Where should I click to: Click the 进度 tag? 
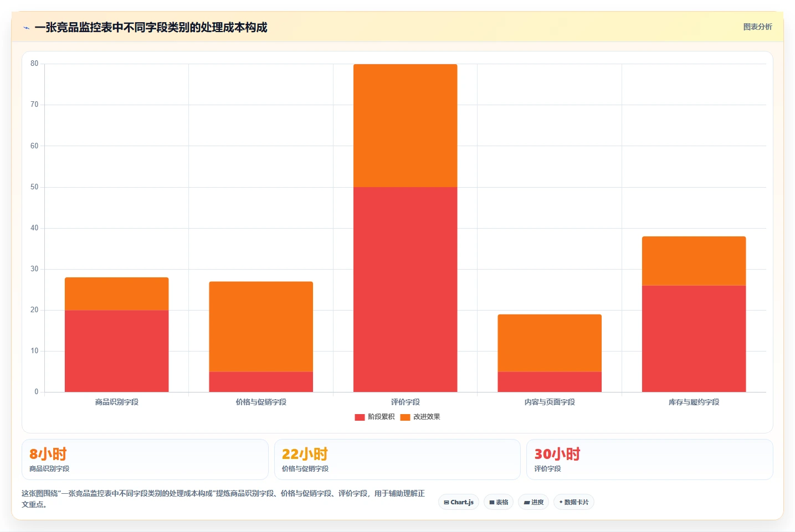pyautogui.click(x=534, y=502)
